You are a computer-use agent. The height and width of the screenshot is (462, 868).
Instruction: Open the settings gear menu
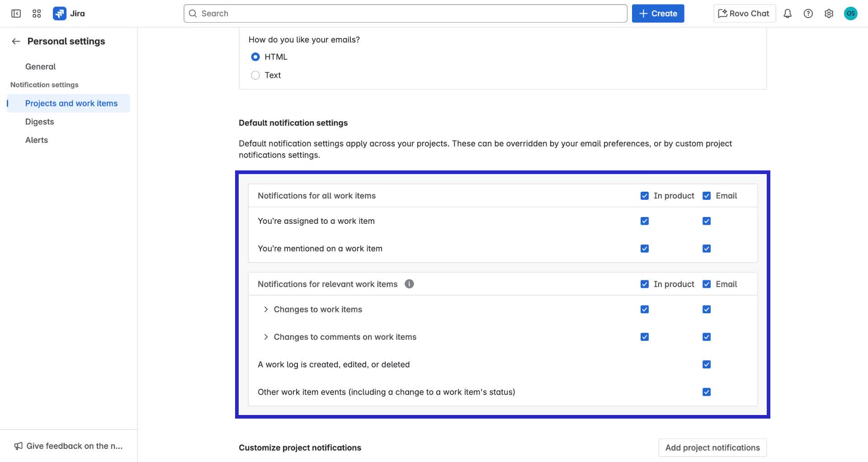[x=829, y=14]
